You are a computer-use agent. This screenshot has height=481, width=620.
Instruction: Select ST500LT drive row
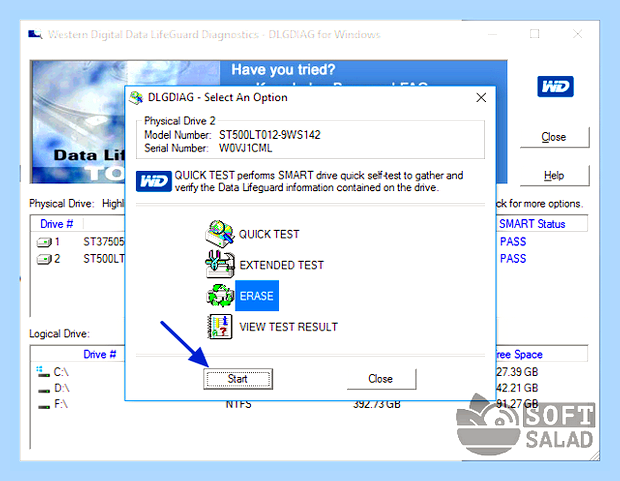click(x=79, y=259)
